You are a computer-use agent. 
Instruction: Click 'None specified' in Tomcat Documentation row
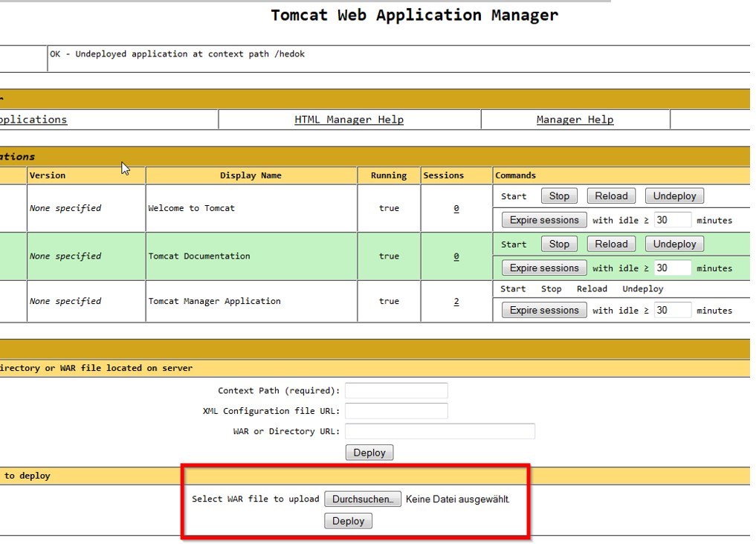click(x=65, y=256)
